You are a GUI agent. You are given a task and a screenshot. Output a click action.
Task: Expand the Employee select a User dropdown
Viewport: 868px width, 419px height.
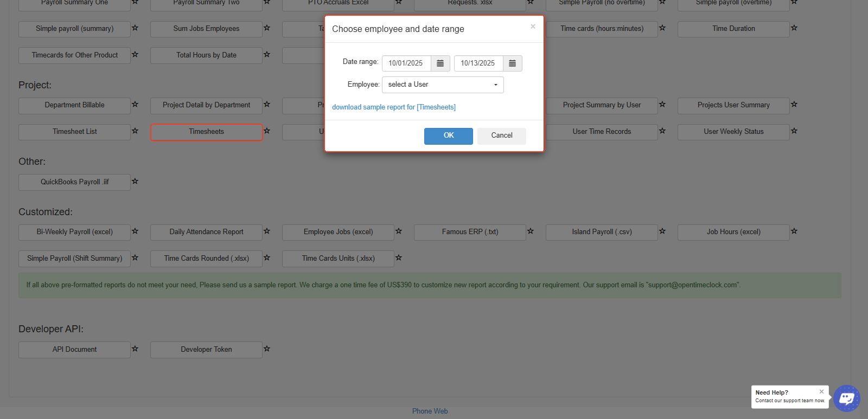click(443, 85)
